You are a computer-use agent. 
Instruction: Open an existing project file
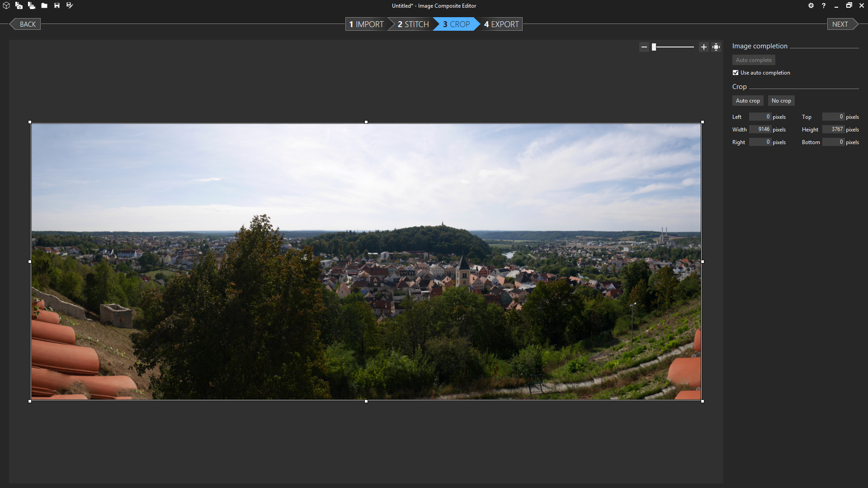point(44,5)
